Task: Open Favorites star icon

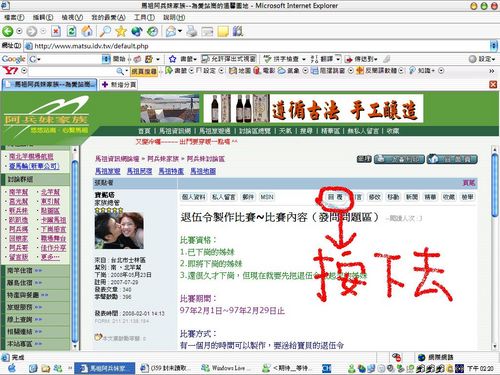Action: click(121, 31)
